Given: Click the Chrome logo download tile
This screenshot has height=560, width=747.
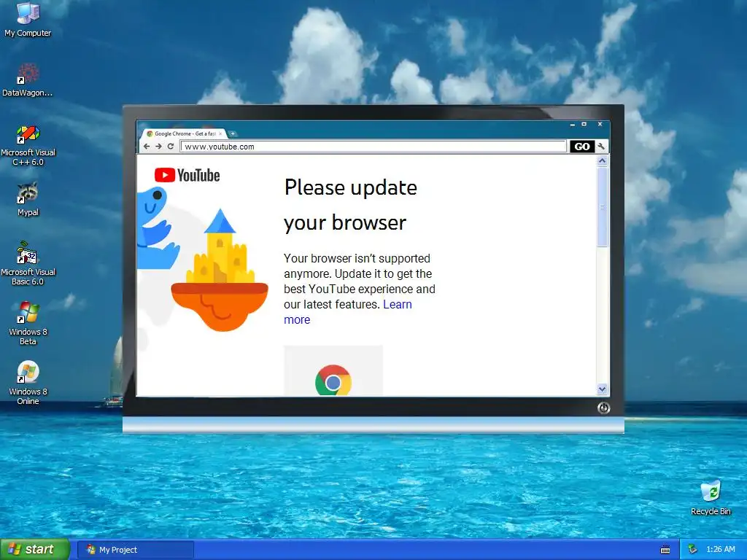Looking at the screenshot, I should [333, 371].
